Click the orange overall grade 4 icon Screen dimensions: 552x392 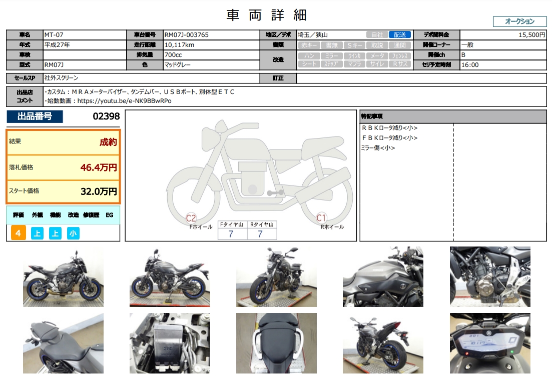[19, 233]
